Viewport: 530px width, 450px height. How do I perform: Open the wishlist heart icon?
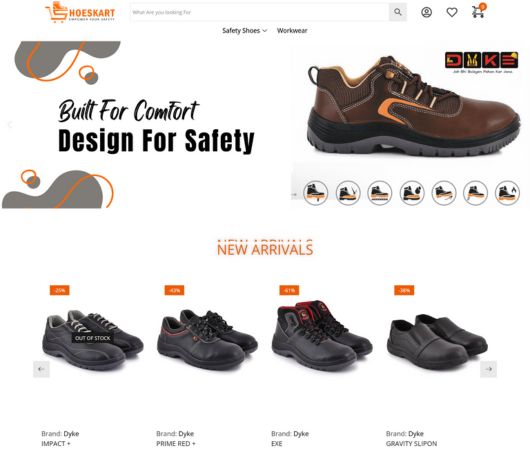point(452,13)
